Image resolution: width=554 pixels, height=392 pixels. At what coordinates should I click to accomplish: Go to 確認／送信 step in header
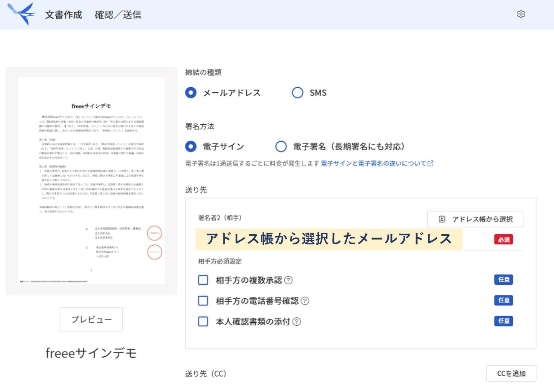(118, 14)
